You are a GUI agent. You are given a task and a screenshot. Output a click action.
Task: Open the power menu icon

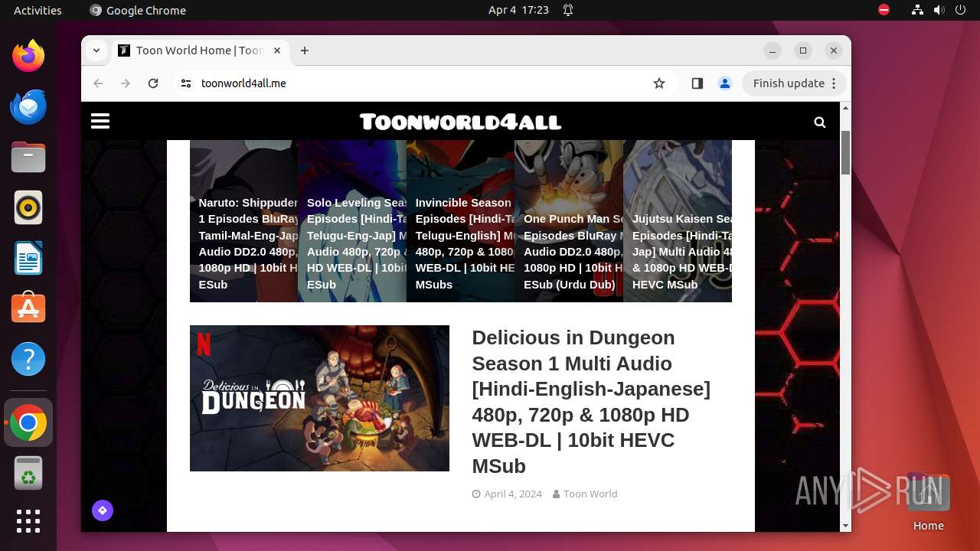point(960,10)
